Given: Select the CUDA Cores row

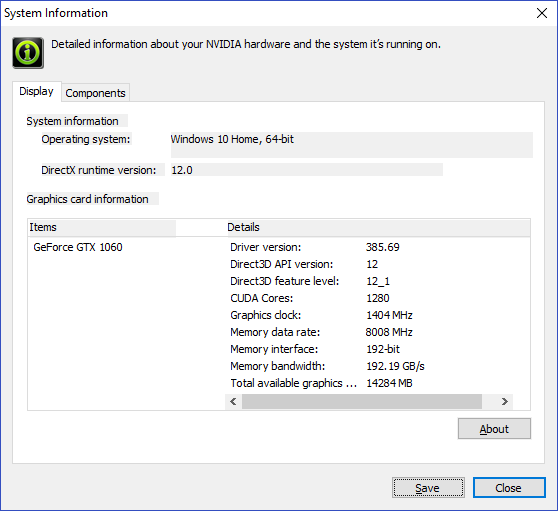Looking at the screenshot, I should tap(370, 298).
